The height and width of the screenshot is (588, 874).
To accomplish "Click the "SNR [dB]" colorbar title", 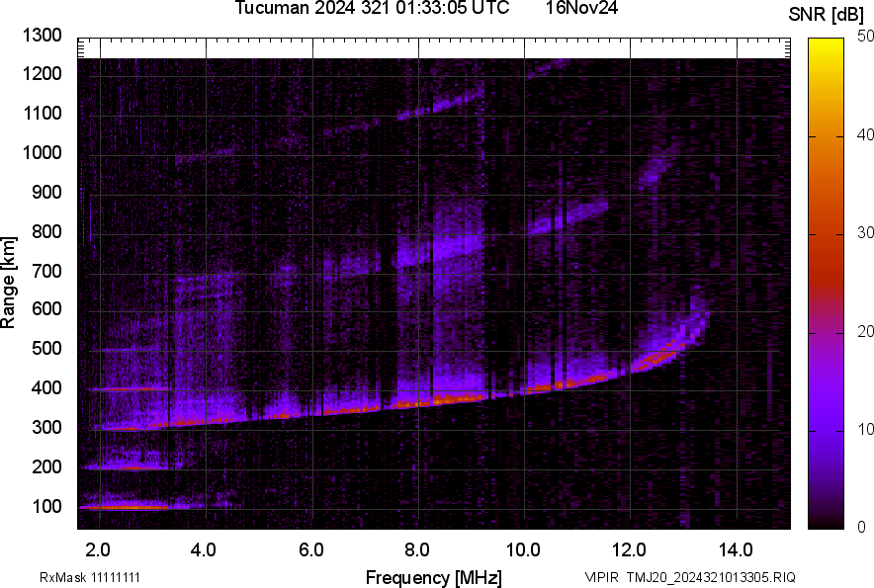I will 827,14.
